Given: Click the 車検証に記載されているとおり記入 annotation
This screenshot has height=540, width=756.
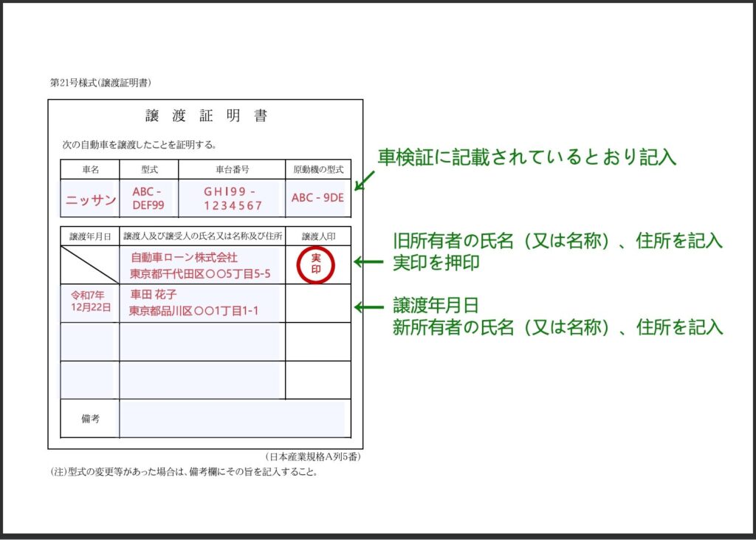Looking at the screenshot, I should point(527,157).
